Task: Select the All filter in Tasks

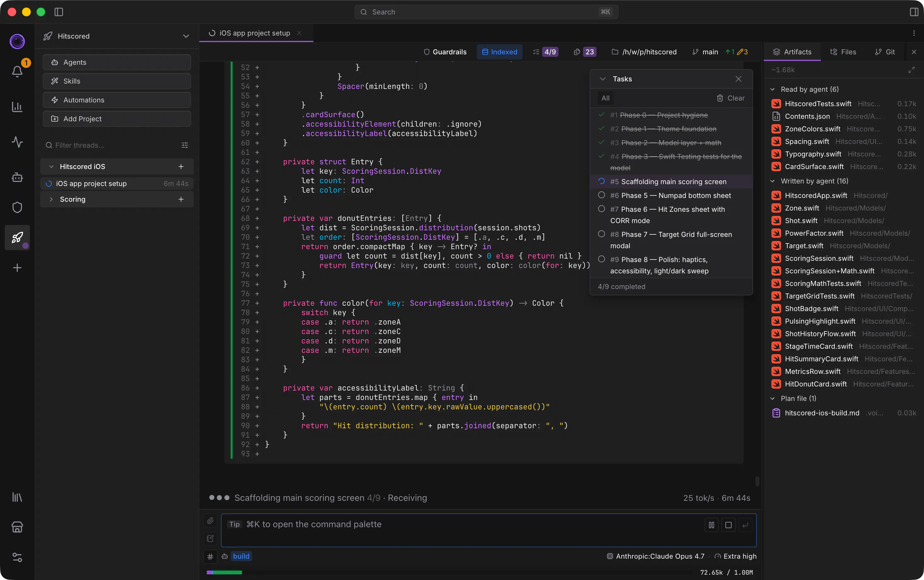Action: [606, 98]
